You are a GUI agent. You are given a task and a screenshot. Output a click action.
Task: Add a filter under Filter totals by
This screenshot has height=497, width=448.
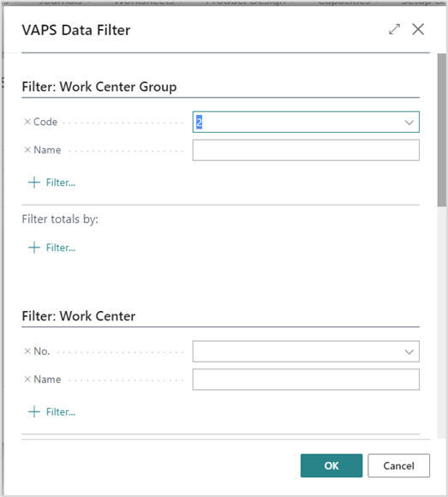pos(52,248)
